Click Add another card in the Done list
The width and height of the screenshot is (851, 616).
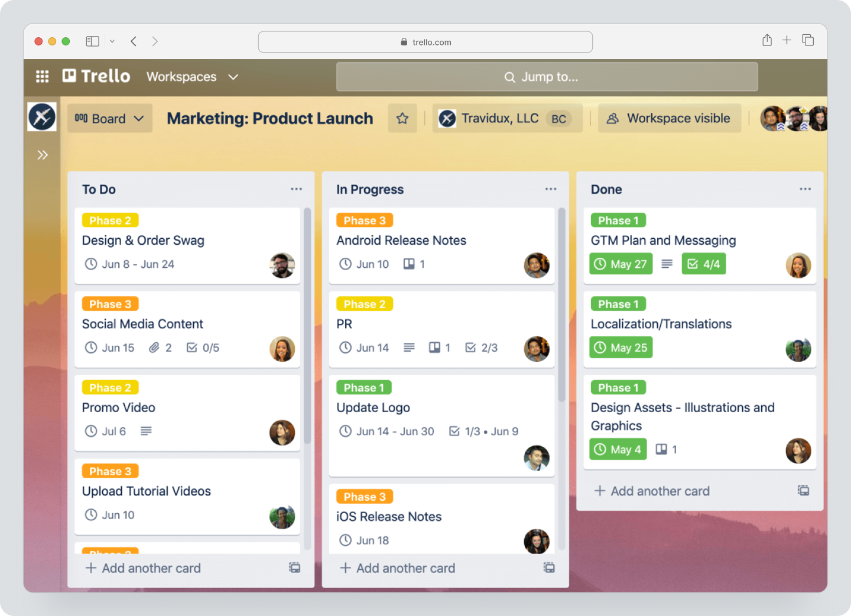click(x=652, y=491)
